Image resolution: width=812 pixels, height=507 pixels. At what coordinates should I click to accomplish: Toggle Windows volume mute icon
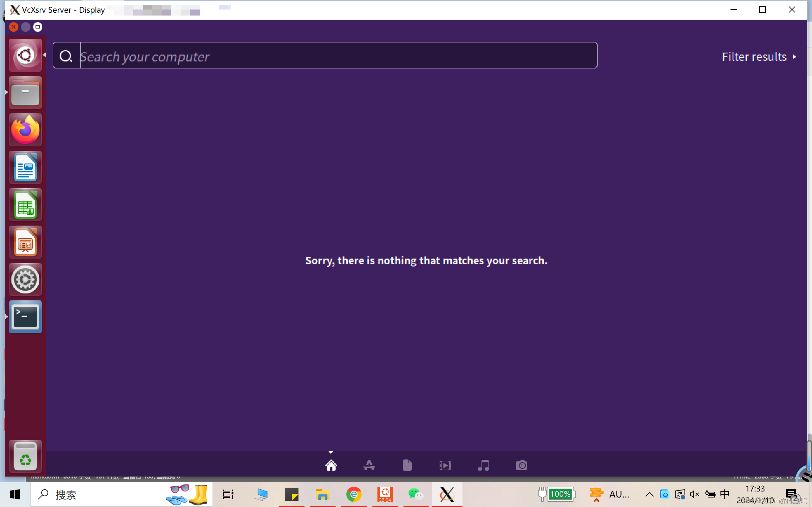point(694,494)
